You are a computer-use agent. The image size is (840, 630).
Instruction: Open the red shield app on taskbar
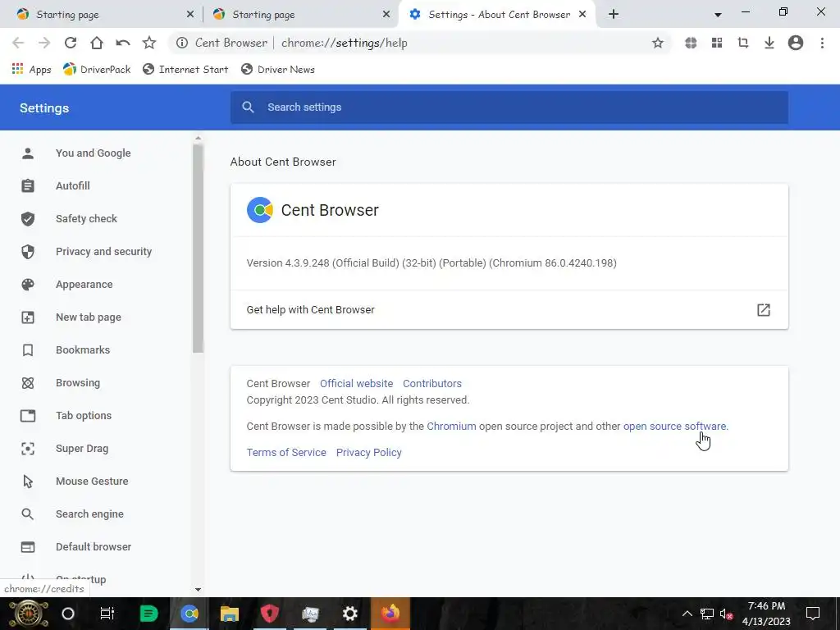click(269, 614)
